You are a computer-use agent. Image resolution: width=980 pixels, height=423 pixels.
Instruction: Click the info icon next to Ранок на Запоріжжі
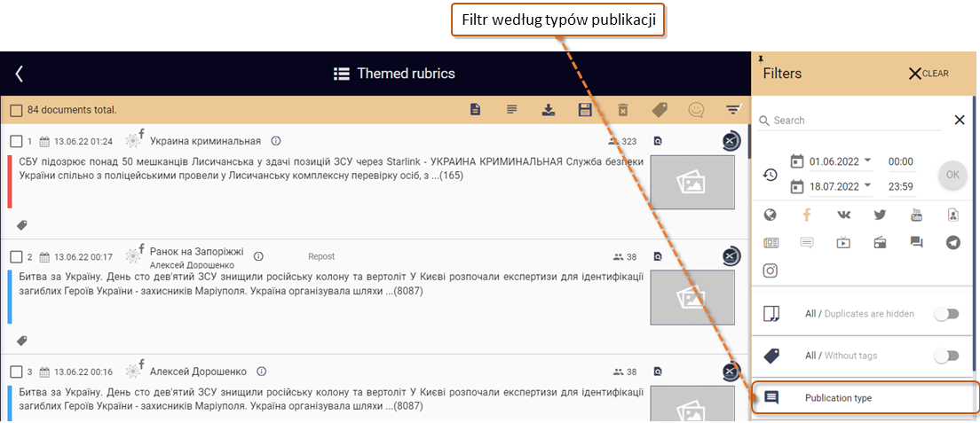[x=258, y=256]
